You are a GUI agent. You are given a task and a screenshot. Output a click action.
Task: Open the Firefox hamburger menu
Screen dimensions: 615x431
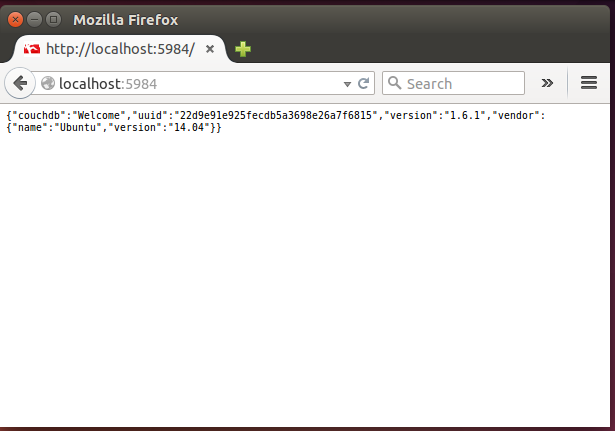click(588, 83)
